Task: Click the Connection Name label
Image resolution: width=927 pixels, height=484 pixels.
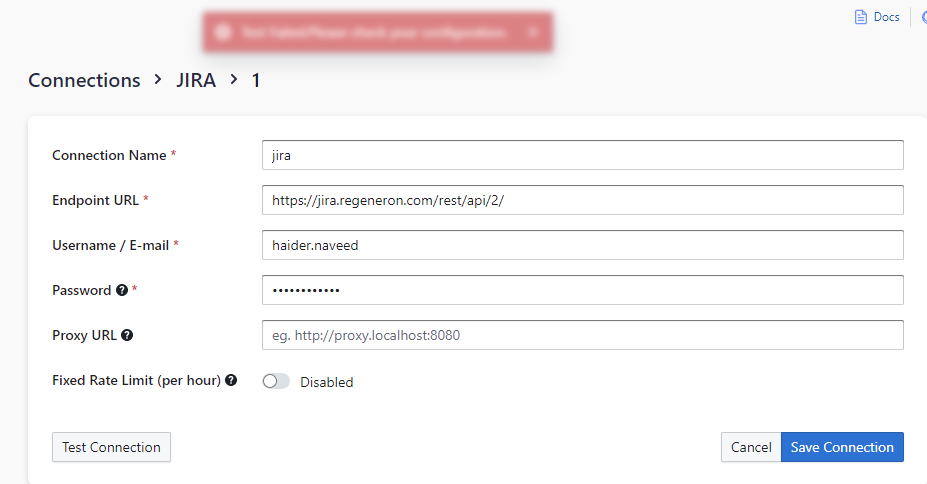Action: [109, 155]
